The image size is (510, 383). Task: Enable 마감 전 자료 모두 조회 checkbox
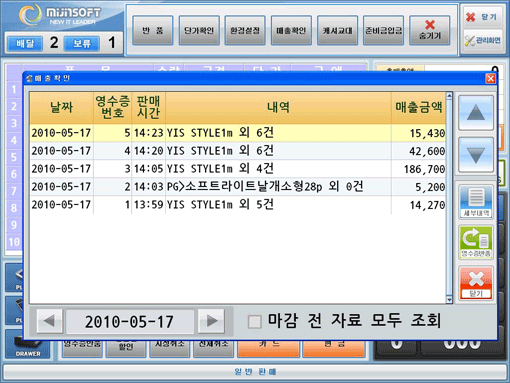[x=255, y=322]
